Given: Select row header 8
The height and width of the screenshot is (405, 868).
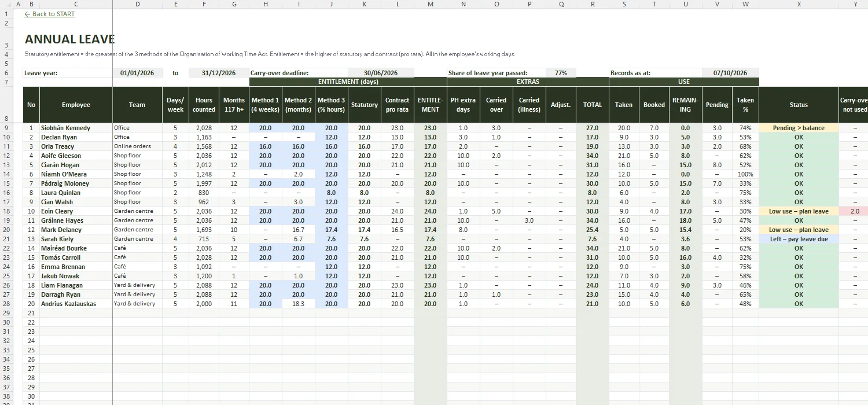Looking at the screenshot, I should pyautogui.click(x=6, y=105).
